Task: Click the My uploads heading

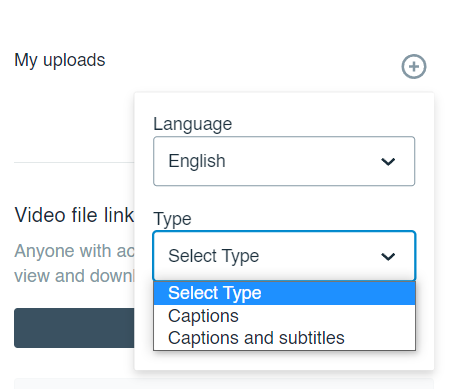Action: tap(60, 60)
